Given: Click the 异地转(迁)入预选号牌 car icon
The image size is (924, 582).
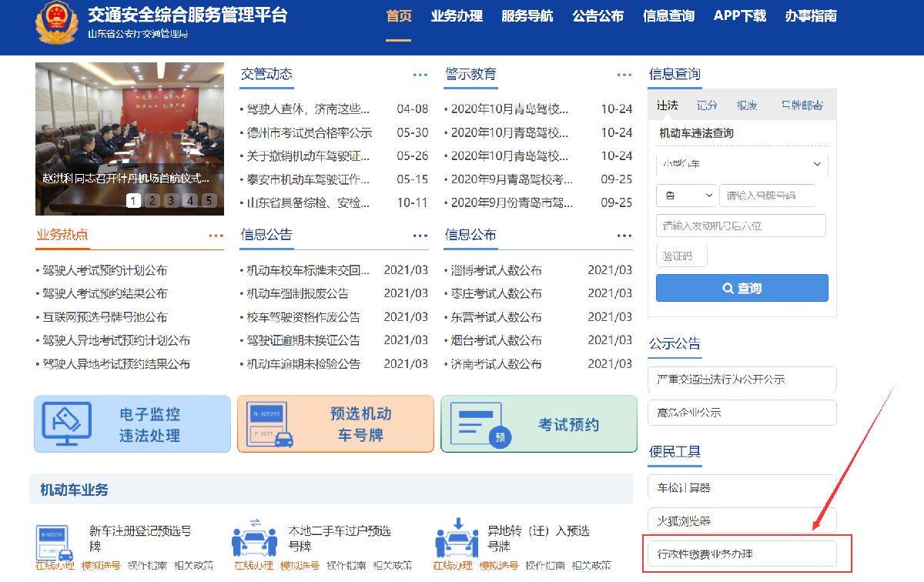Looking at the screenshot, I should (457, 538).
